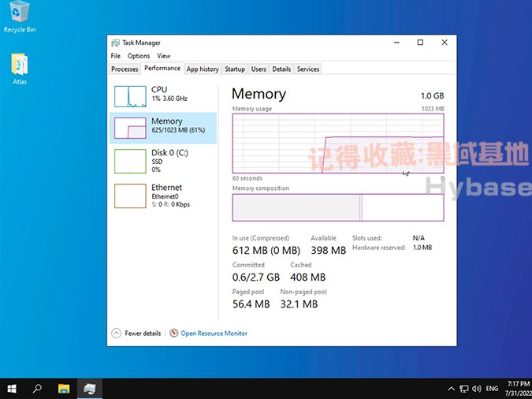Collapse view with Fewer details chevron

click(x=116, y=333)
